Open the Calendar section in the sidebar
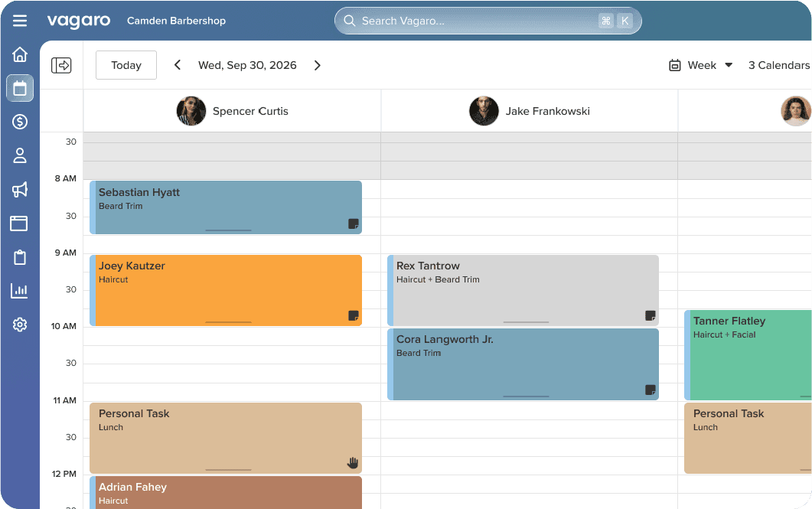The width and height of the screenshot is (812, 509). coord(20,88)
